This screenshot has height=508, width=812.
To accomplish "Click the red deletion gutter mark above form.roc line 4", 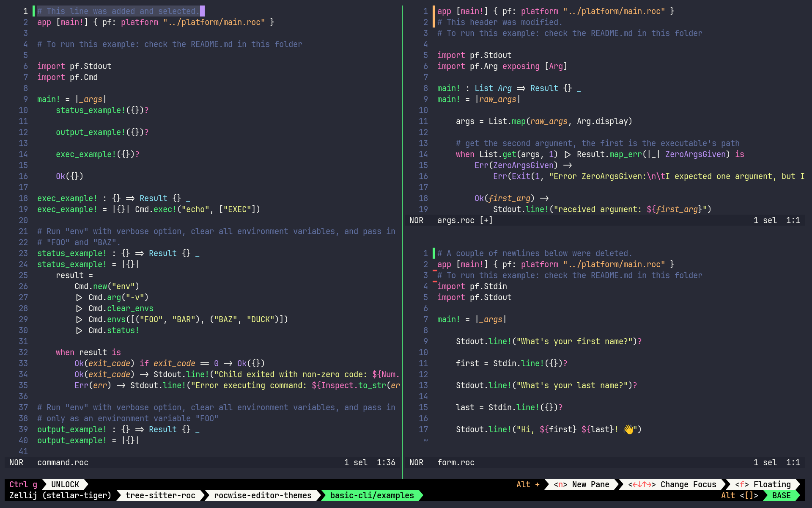I will [435, 281].
